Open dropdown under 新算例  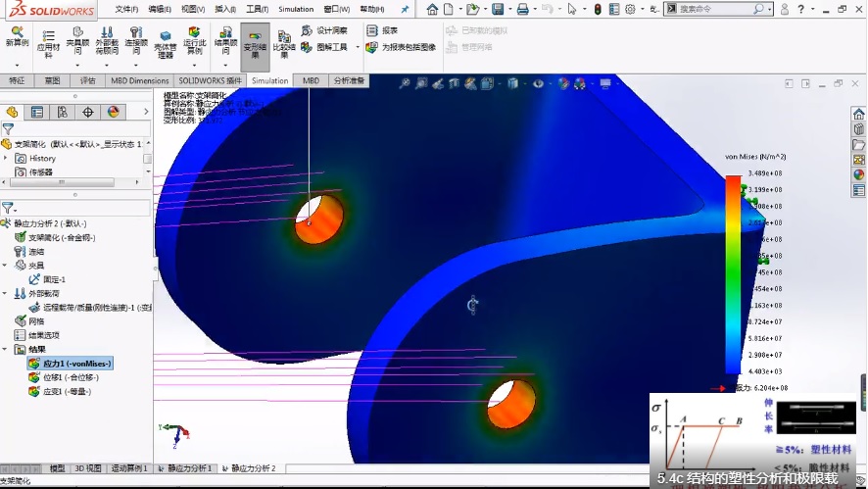(x=18, y=66)
